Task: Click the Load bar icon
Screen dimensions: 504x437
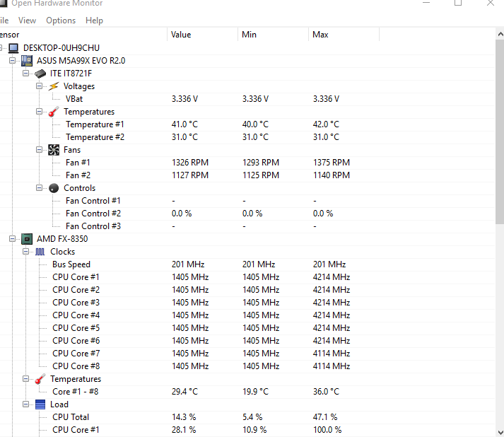Action: point(40,404)
